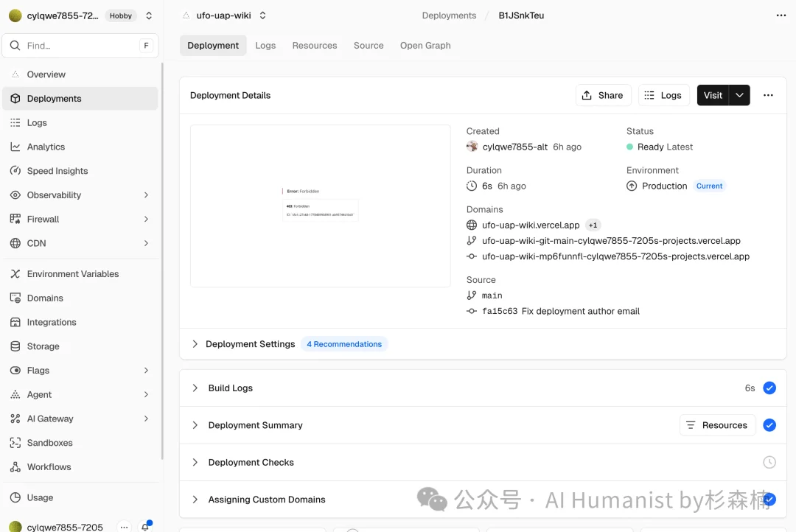The width and height of the screenshot is (796, 532).
Task: Open the ufo-uap-wiki-mp6funnfl domain link
Action: 615,256
